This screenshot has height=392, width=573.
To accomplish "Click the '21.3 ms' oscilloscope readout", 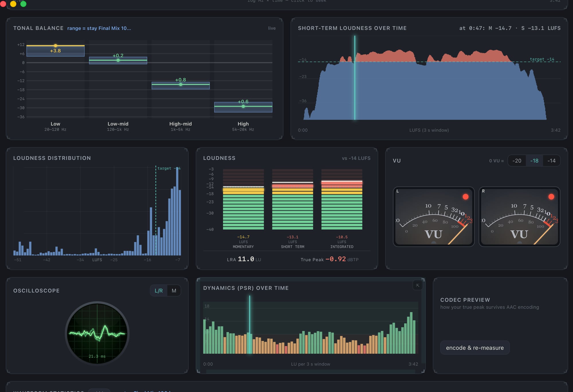I will tap(97, 356).
